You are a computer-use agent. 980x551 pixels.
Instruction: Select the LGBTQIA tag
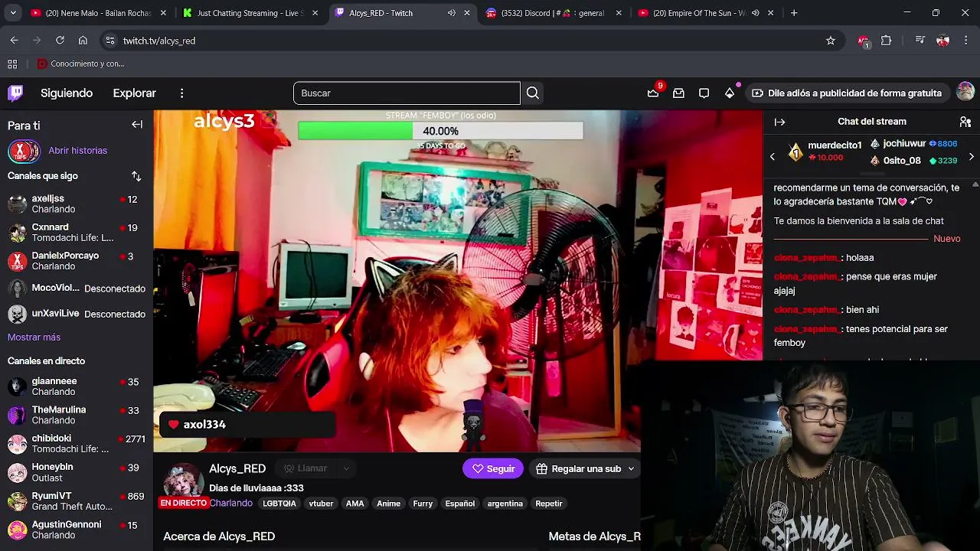[x=279, y=504]
